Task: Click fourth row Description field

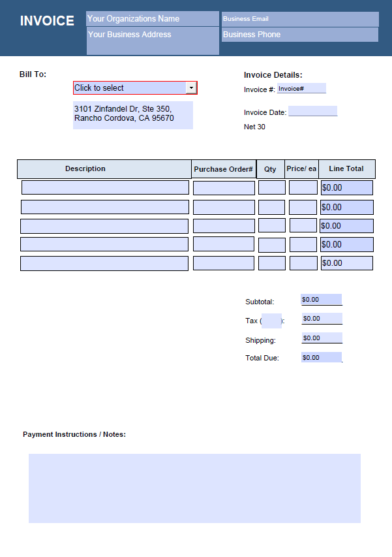Action: click(x=104, y=244)
